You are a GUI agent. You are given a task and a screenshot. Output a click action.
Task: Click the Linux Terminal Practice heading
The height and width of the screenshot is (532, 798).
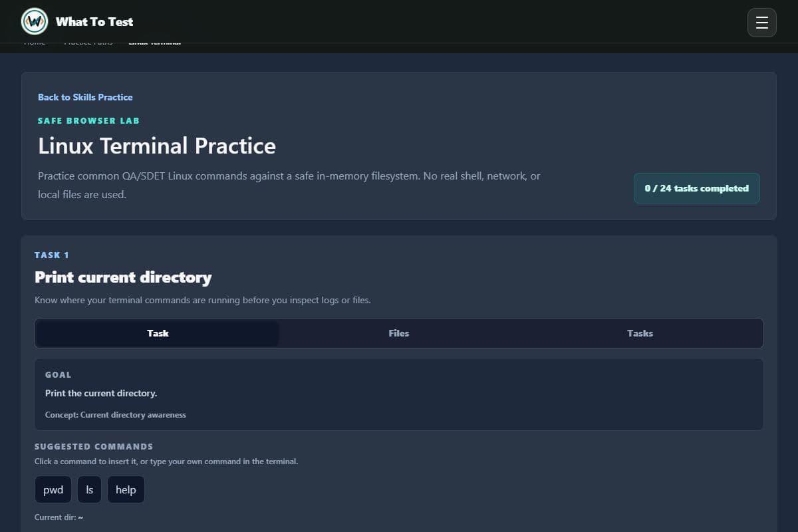click(x=157, y=146)
